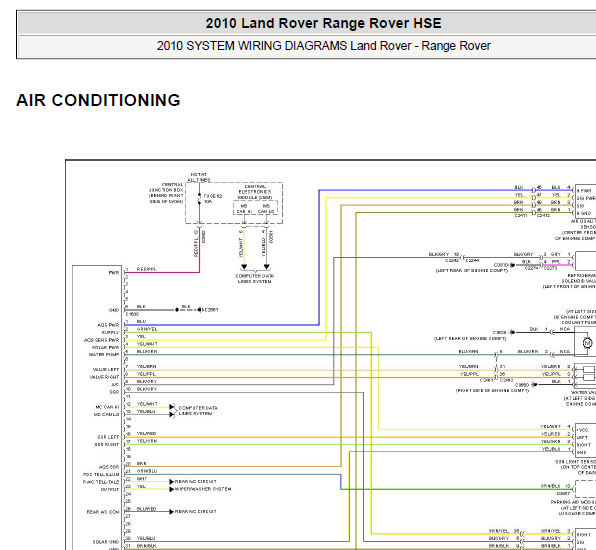Click the 'SUPPLY' pin label
The height and width of the screenshot is (550, 596).
(111, 333)
